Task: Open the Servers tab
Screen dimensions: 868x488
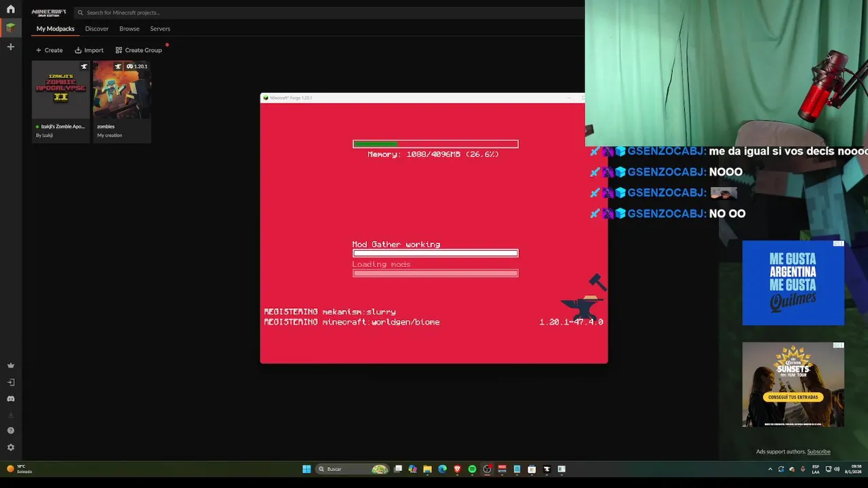Action: (160, 28)
